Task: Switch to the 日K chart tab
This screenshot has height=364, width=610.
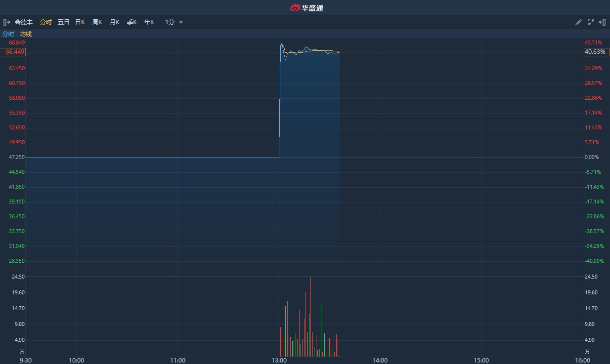Action: pos(80,22)
